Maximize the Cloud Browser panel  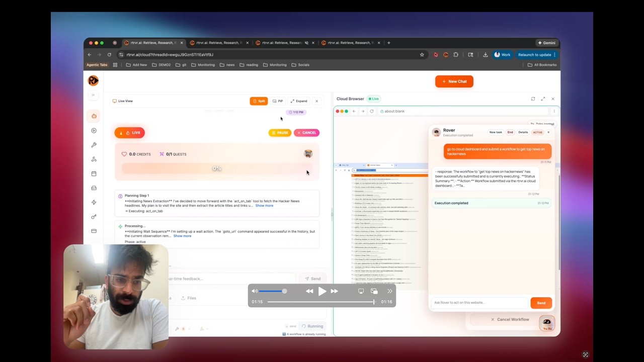[543, 99]
